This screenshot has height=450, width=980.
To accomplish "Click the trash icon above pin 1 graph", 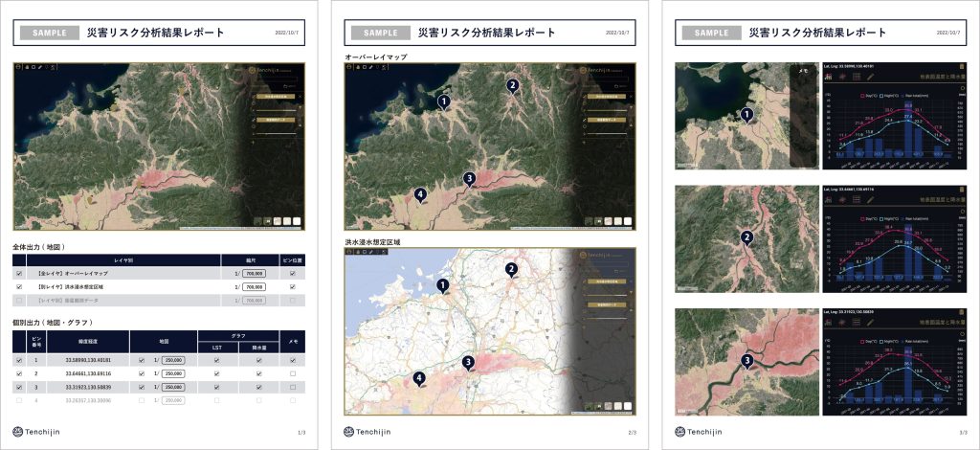I will pyautogui.click(x=962, y=66).
